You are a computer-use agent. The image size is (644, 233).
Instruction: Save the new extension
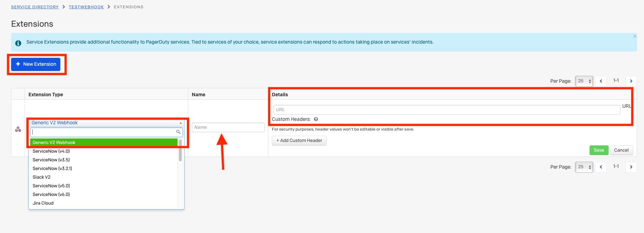(x=599, y=150)
